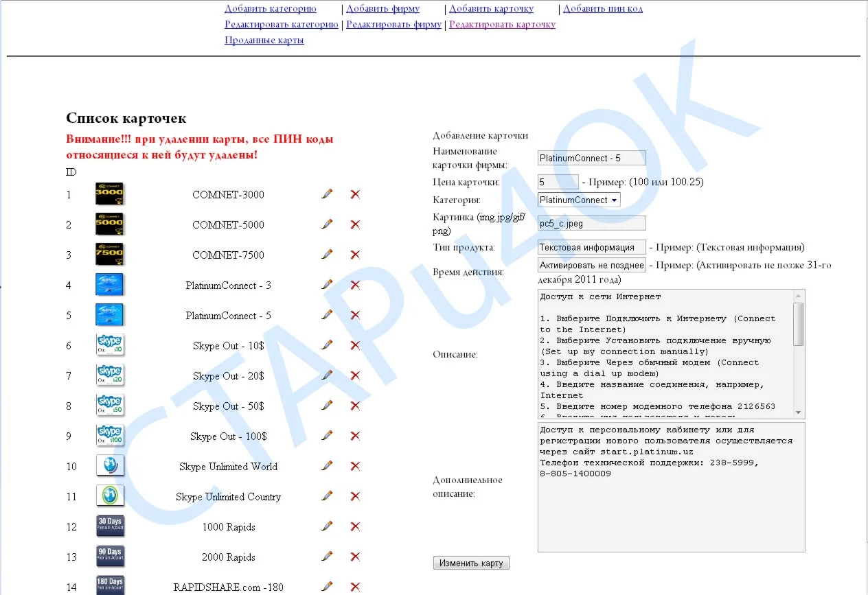Edit the Skype Out - 10$ card

point(327,345)
